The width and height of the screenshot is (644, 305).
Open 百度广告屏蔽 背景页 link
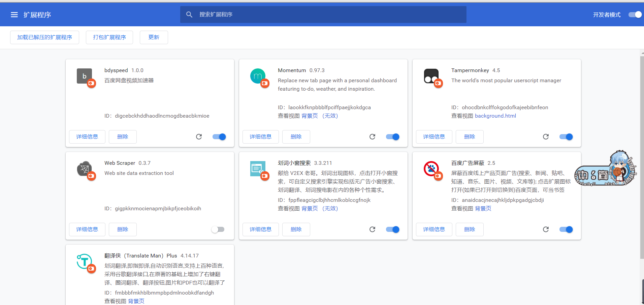tap(483, 208)
